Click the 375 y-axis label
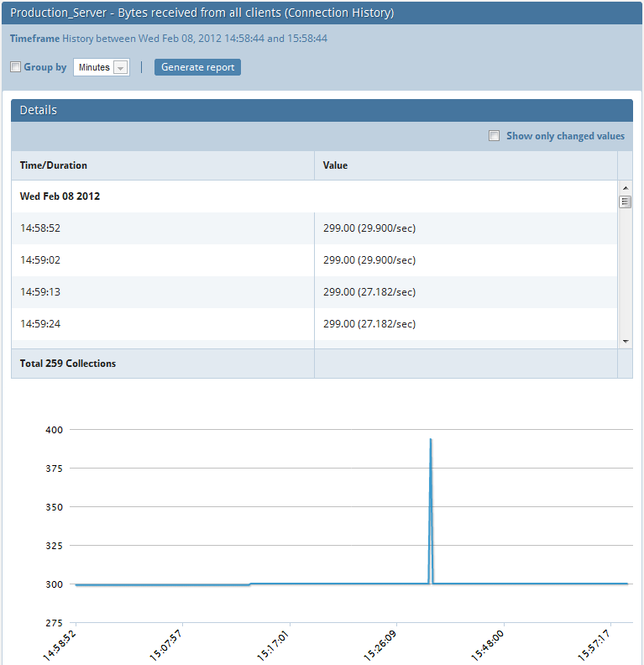644x665 pixels. tap(55, 469)
